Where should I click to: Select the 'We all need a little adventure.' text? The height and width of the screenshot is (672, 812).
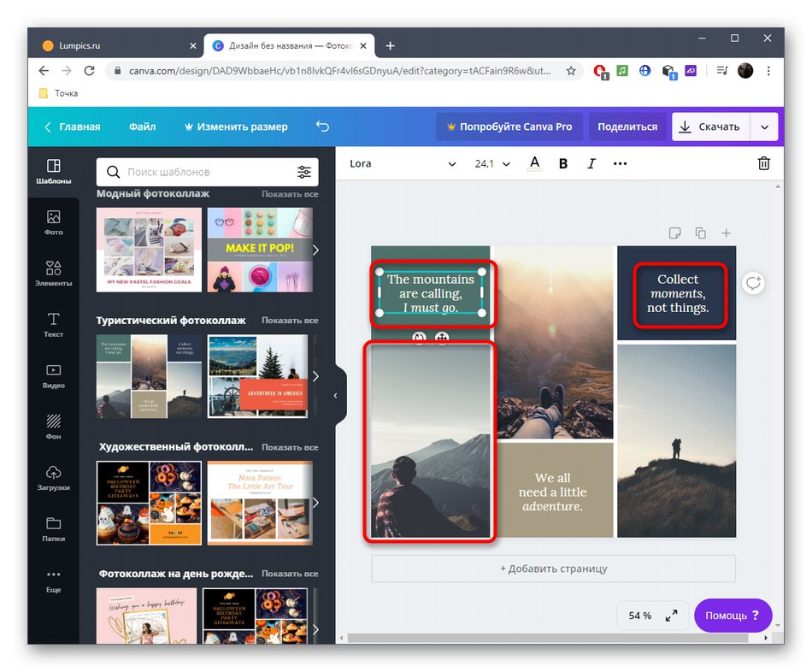click(552, 492)
